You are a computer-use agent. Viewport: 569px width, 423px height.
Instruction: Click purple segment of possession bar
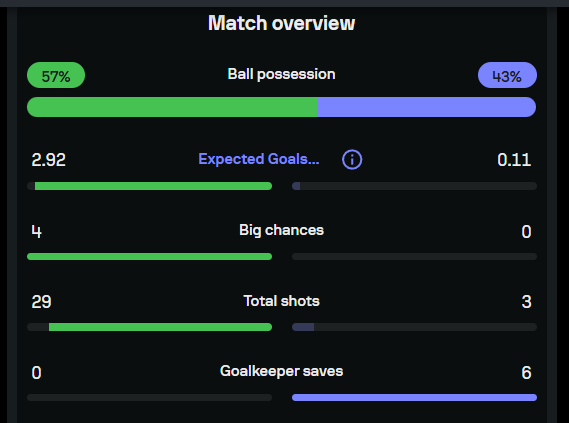(427, 107)
